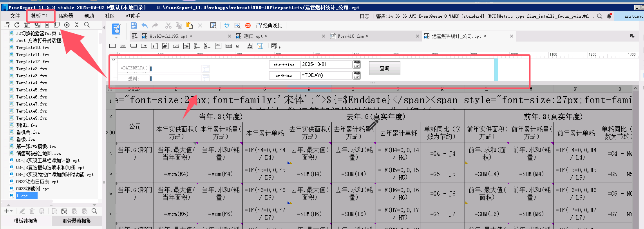This screenshot has width=644, height=229.
Task: Save the template with the floppy disk icon
Action: coord(134,25)
